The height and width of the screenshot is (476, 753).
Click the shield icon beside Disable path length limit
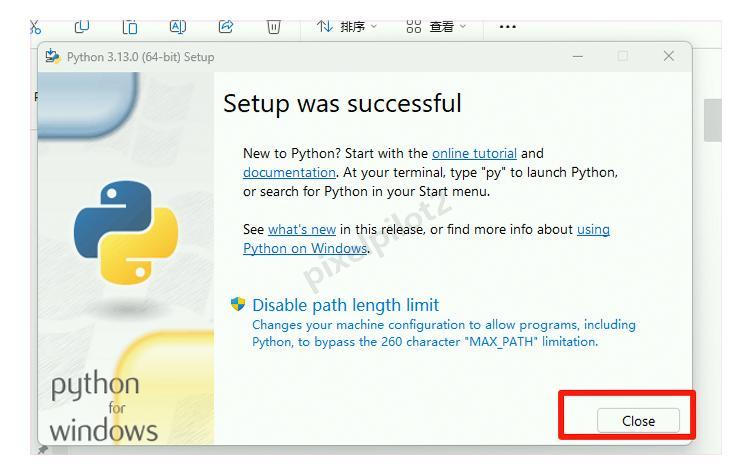point(238,304)
